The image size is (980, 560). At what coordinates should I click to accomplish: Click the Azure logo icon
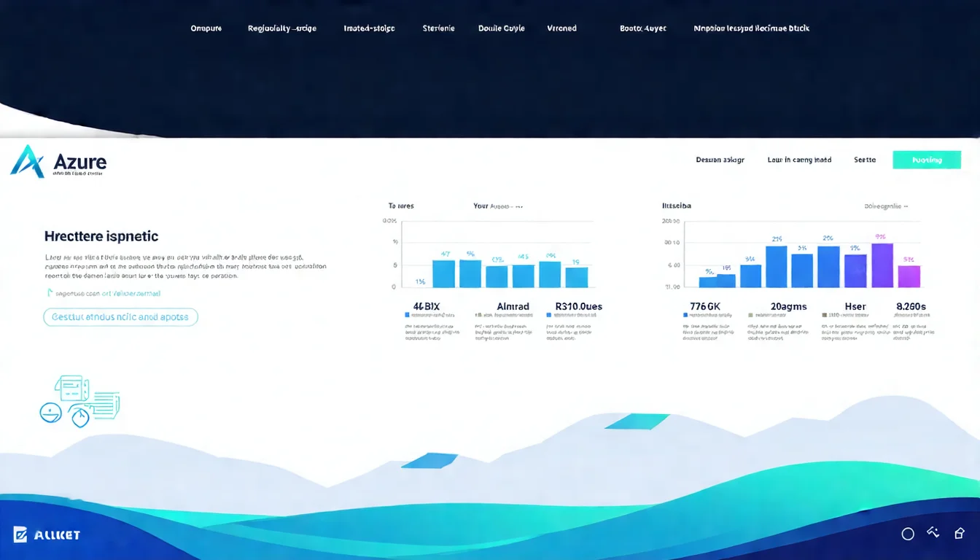28,161
